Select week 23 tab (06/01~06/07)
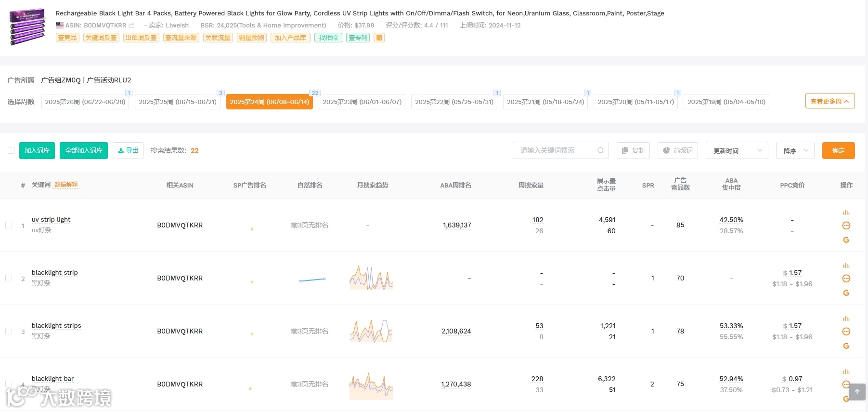 pyautogui.click(x=362, y=102)
